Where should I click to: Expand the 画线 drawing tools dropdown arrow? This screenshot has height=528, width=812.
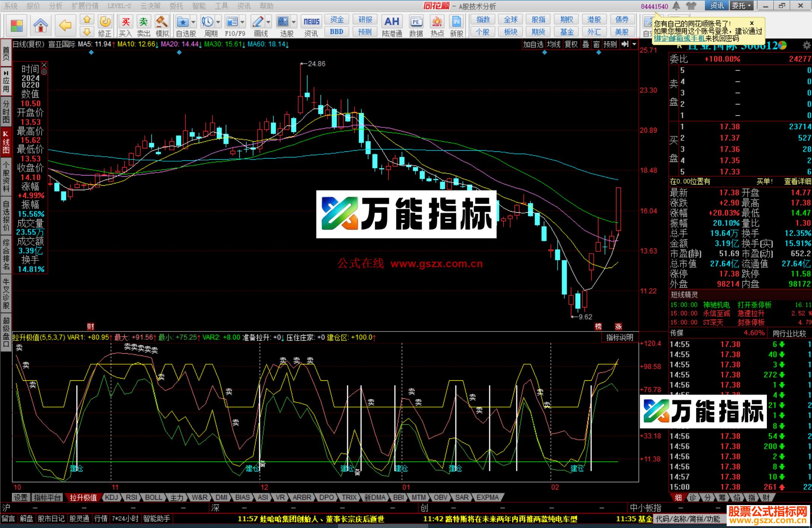click(x=268, y=22)
